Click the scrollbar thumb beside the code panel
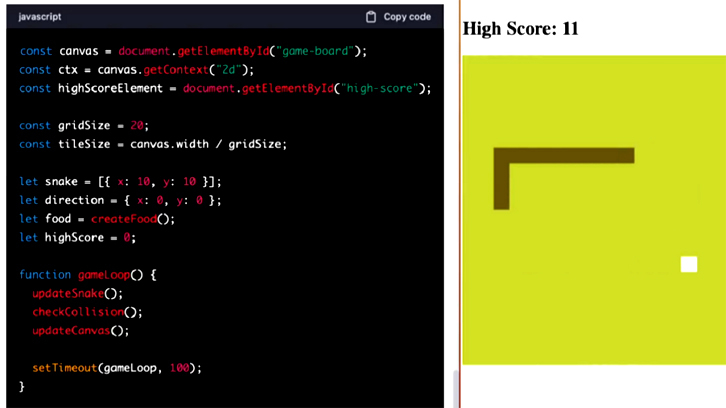The image size is (726, 408). pyautogui.click(x=456, y=388)
